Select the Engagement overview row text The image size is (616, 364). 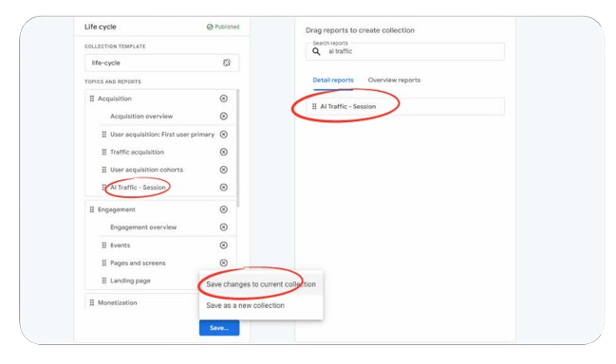point(143,227)
